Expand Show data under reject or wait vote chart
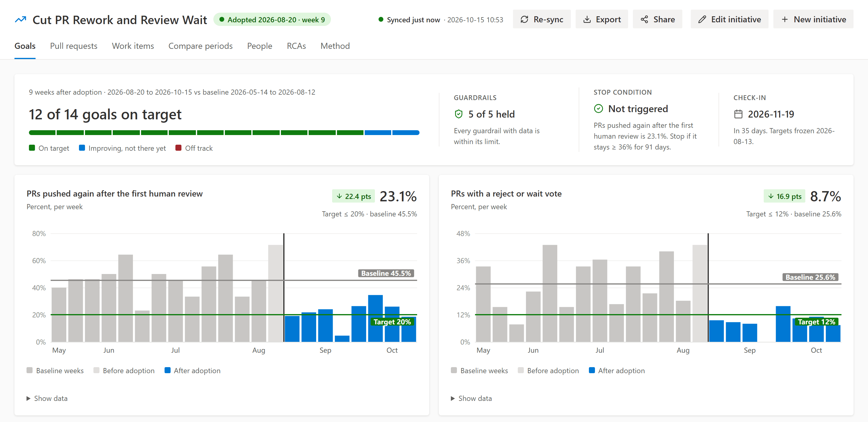 pos(471,398)
